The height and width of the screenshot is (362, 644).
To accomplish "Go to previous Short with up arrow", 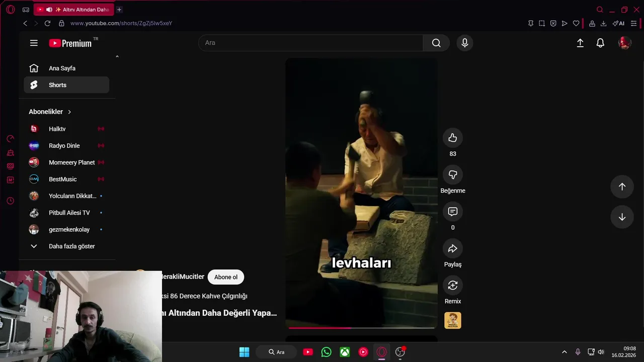I will (622, 187).
